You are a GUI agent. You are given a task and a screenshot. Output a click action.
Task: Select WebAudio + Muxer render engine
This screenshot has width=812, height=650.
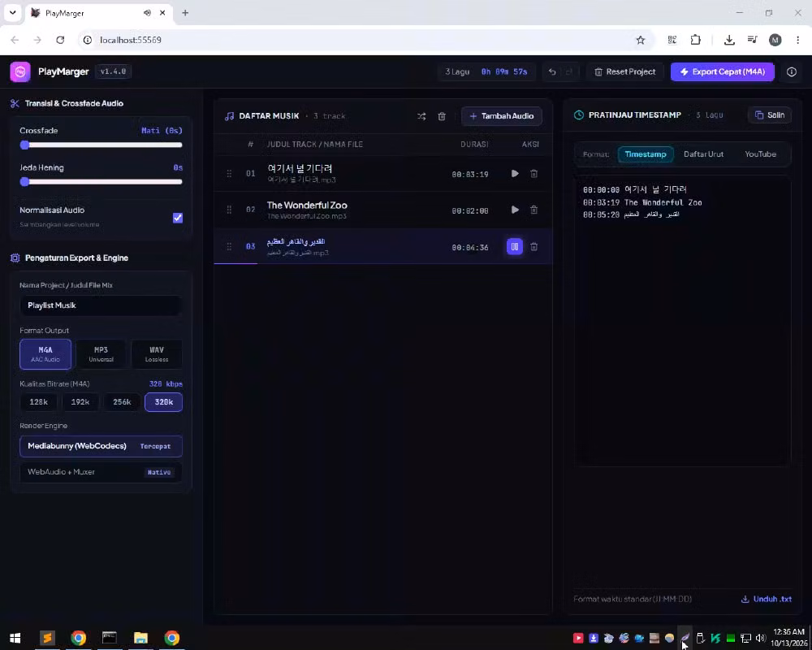(x=101, y=472)
